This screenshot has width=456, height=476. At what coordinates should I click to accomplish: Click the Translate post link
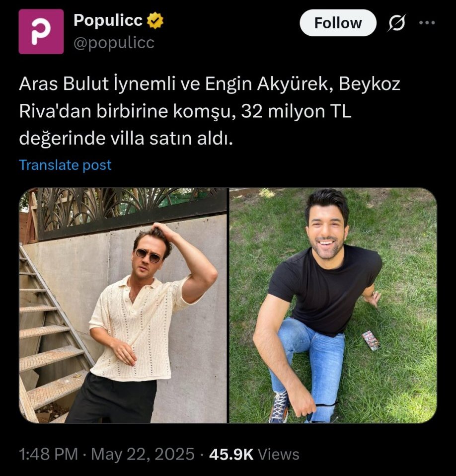point(65,165)
